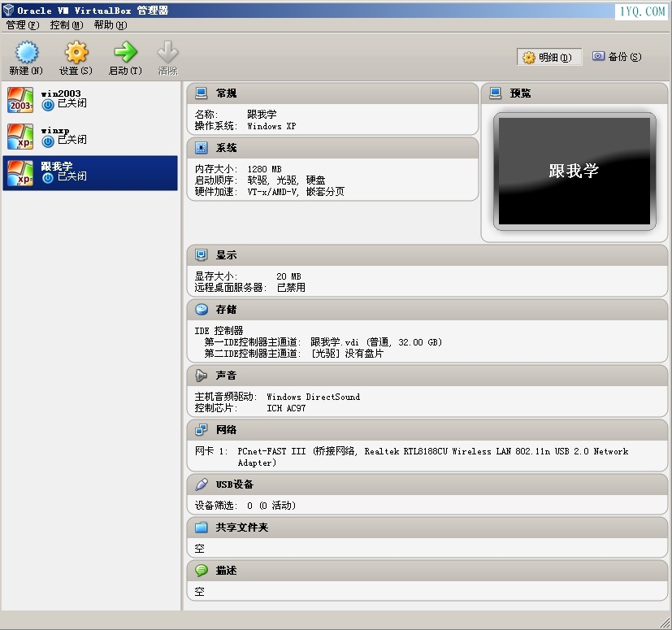
Task: Select the 跟我学 virtual machine entry
Action: [x=90, y=173]
